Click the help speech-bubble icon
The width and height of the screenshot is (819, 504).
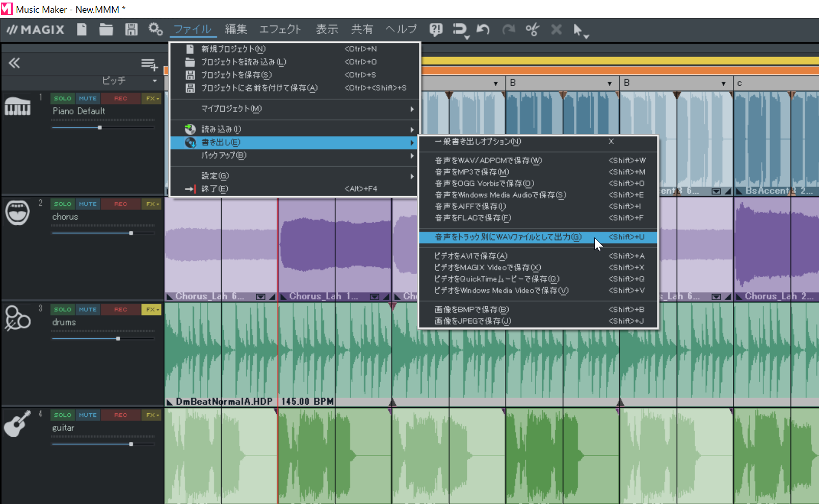point(436,30)
